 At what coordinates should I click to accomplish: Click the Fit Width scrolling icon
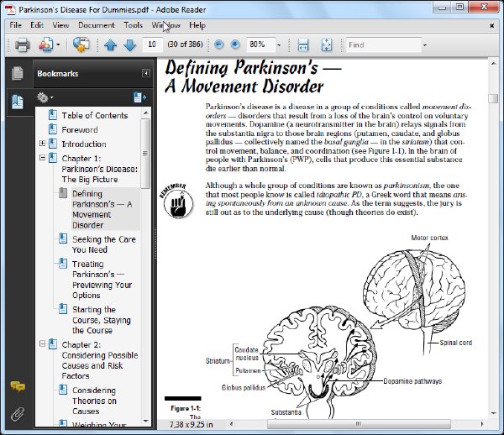coord(302,45)
